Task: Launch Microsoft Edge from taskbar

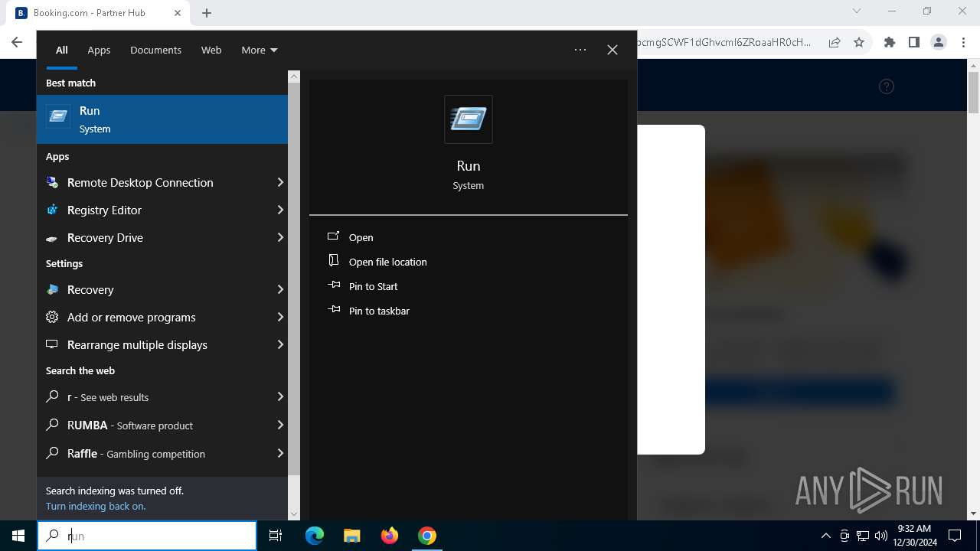Action: (315, 536)
